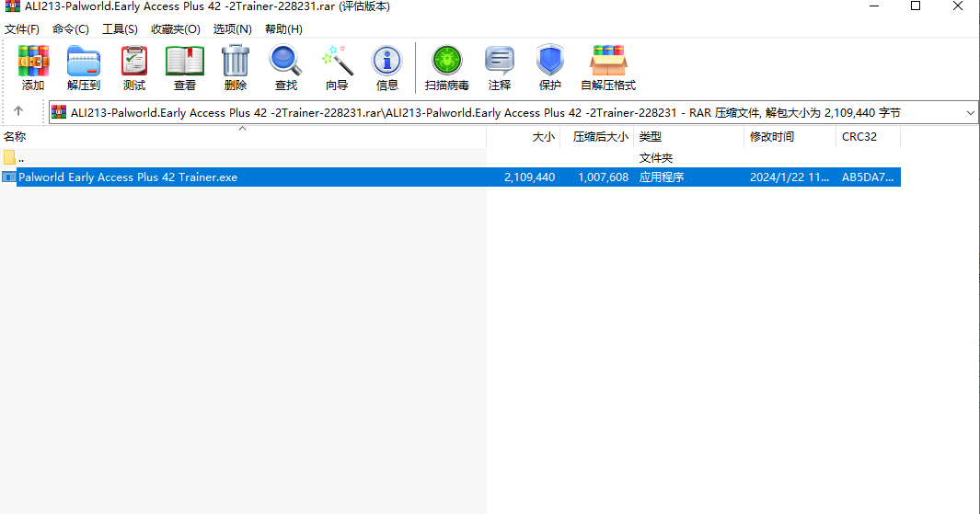Viewport: 980px width, 514px height.
Task: Click the AB5DA7... CRC32 cell
Action: pyautogui.click(x=868, y=177)
